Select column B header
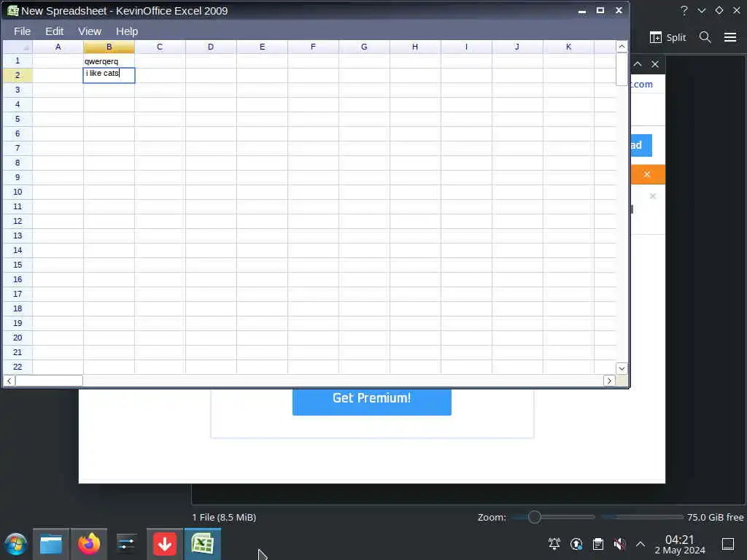The width and height of the screenshot is (747, 560). [109, 47]
